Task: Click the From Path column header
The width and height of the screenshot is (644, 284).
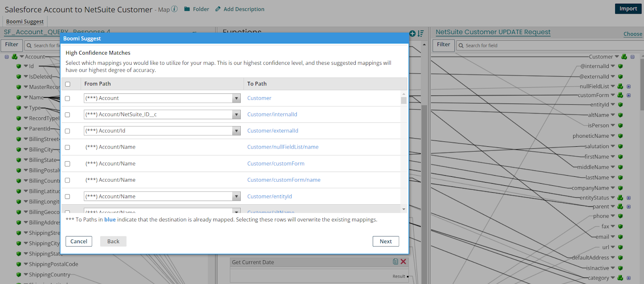Action: (x=162, y=84)
